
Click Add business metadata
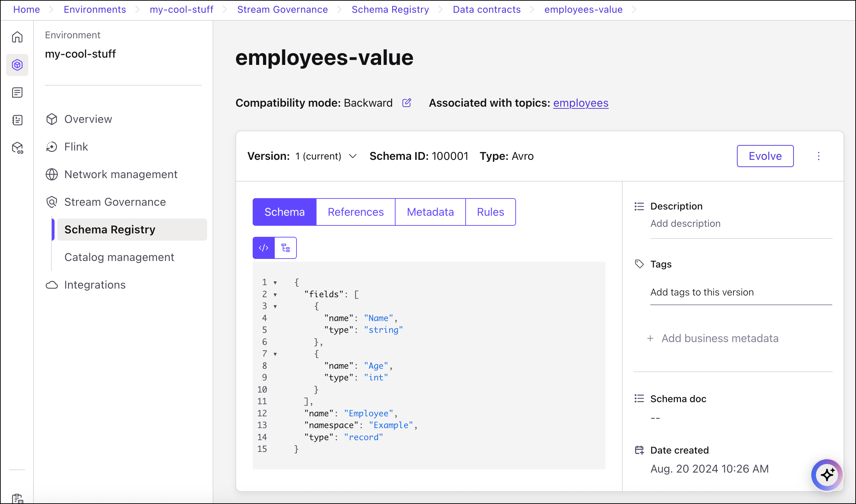click(719, 338)
